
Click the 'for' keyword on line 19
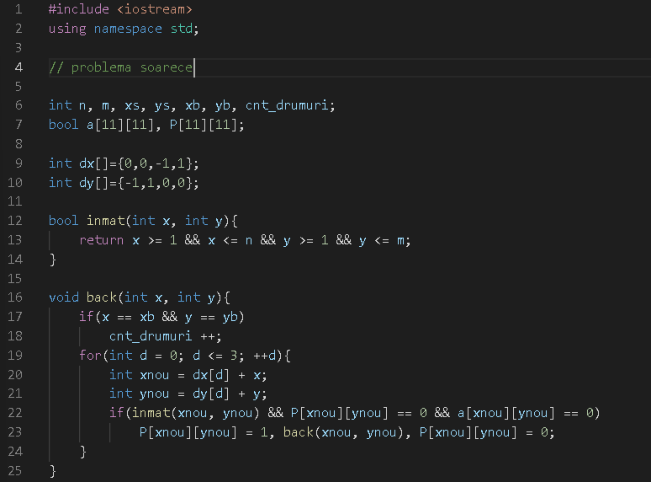coord(90,356)
